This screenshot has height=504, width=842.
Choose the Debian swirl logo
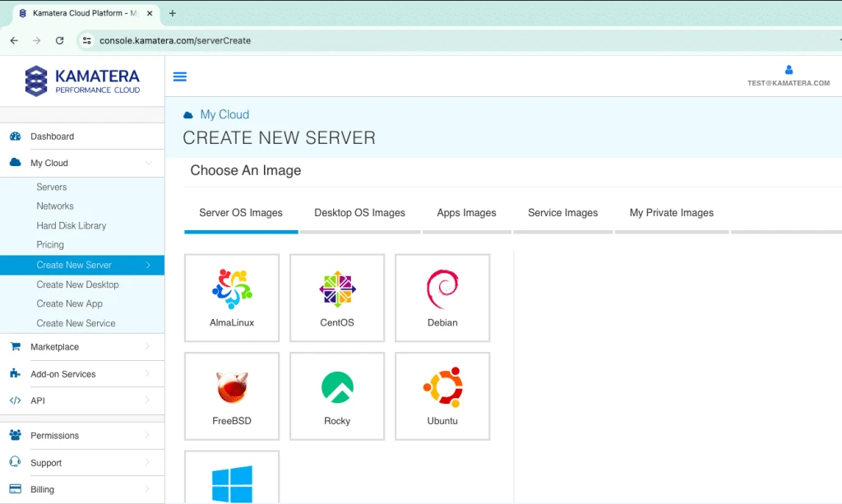(x=442, y=289)
